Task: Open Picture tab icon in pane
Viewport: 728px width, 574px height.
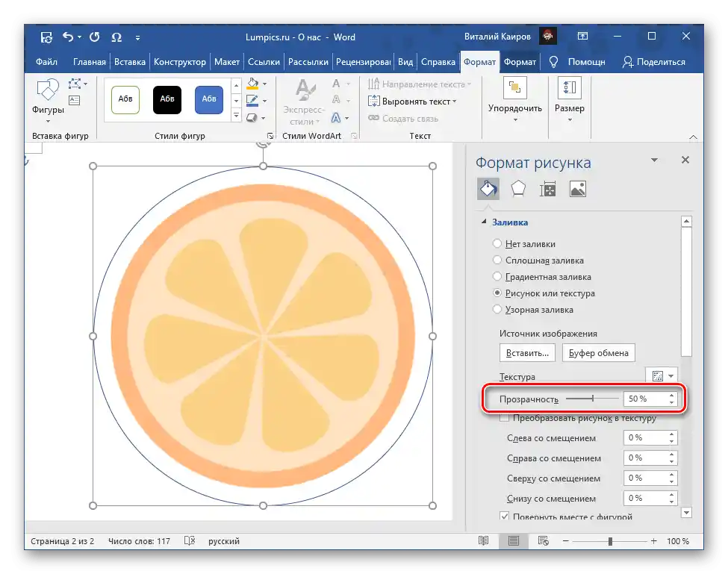Action: [578, 189]
